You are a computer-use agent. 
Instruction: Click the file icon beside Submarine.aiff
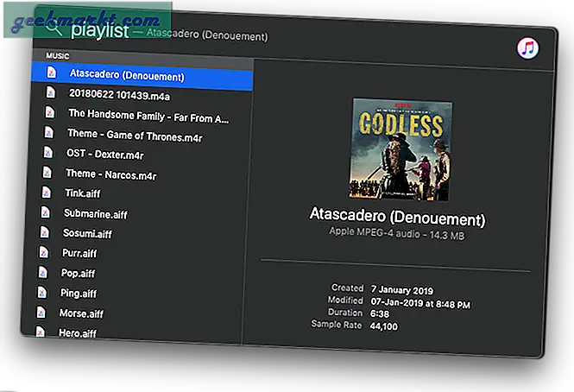(x=45, y=212)
